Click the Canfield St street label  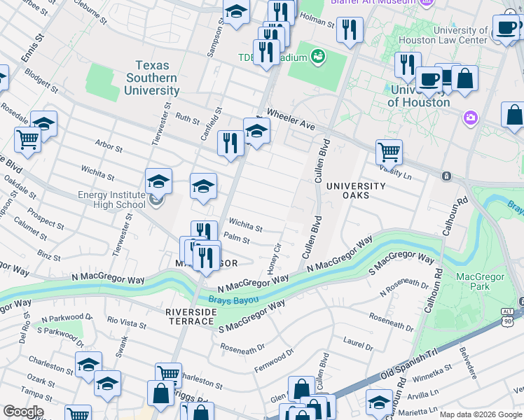pos(211,124)
